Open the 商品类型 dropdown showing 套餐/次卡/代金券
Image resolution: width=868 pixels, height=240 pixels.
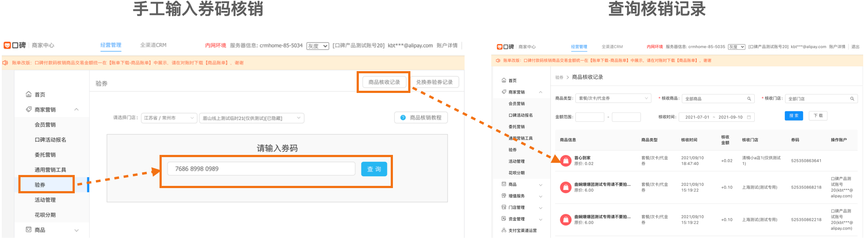(613, 99)
